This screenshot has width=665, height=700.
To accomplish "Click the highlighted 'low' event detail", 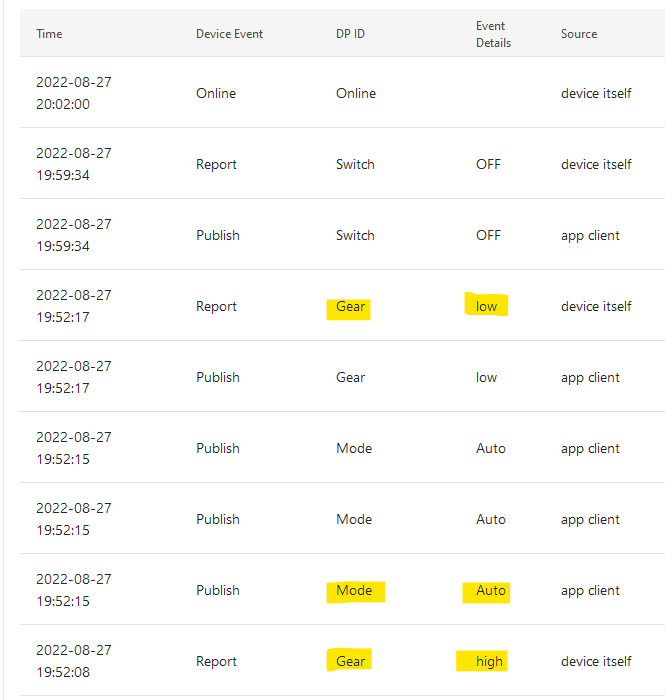I will 486,306.
